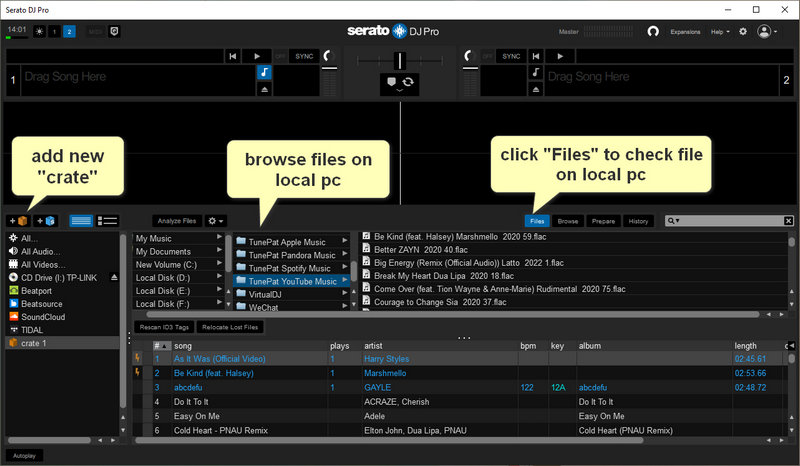Switch library to the album art list view
Viewport: 800px width, 466px height.
(x=108, y=221)
